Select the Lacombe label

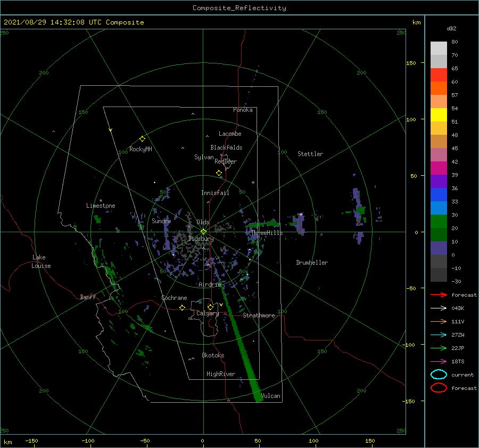click(x=230, y=134)
